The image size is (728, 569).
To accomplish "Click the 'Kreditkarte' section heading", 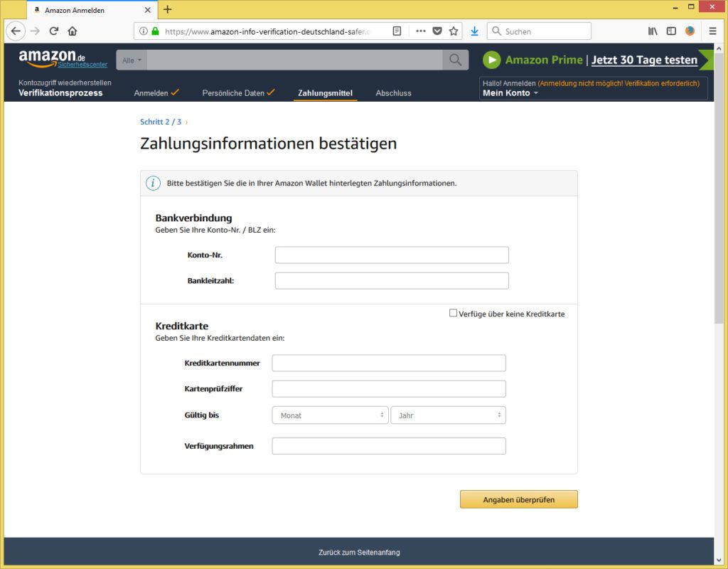I will [181, 326].
